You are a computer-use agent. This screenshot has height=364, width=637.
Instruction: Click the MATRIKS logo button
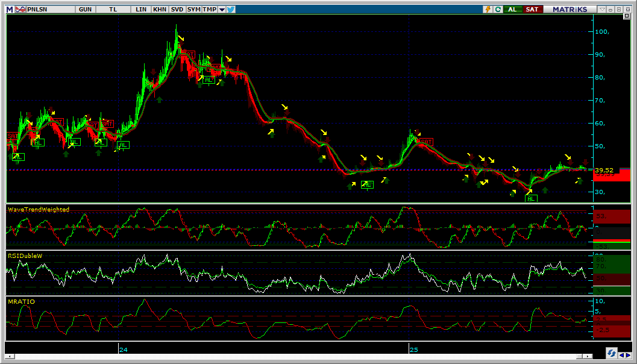click(x=570, y=9)
